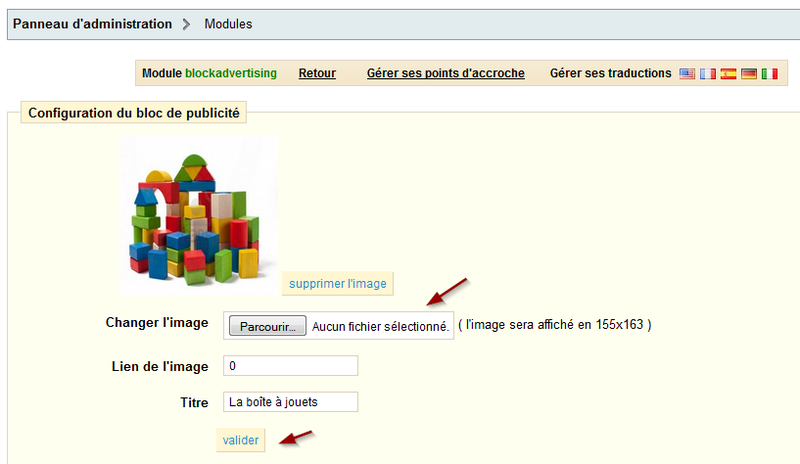Click the image size hint 155x163
The width and height of the screenshot is (800, 464).
pyautogui.click(x=555, y=325)
